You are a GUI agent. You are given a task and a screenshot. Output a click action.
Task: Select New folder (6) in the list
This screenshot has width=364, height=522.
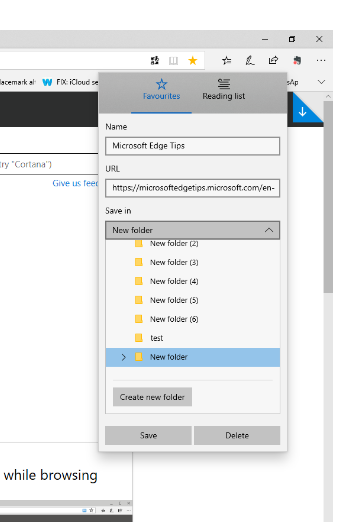coord(193,319)
